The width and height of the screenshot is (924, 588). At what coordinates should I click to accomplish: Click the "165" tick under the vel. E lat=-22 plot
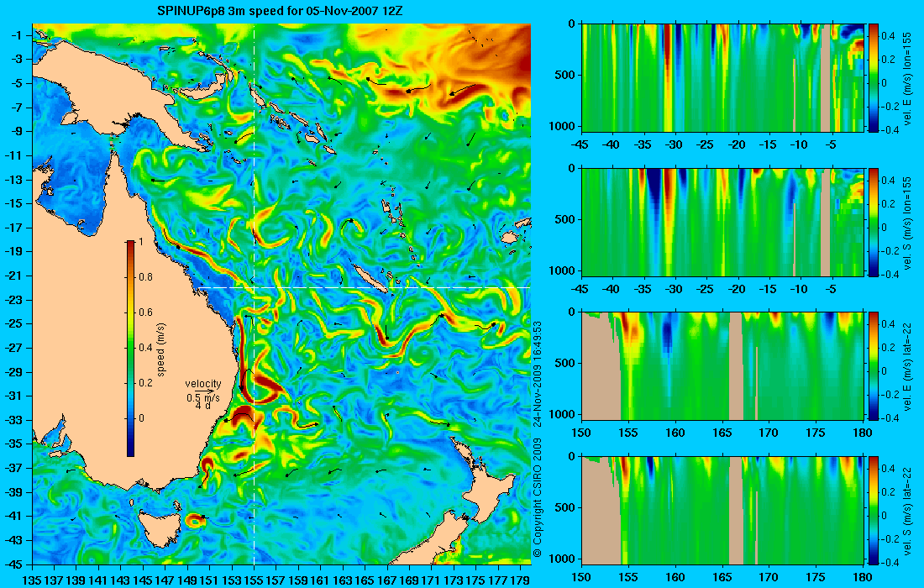(x=722, y=433)
